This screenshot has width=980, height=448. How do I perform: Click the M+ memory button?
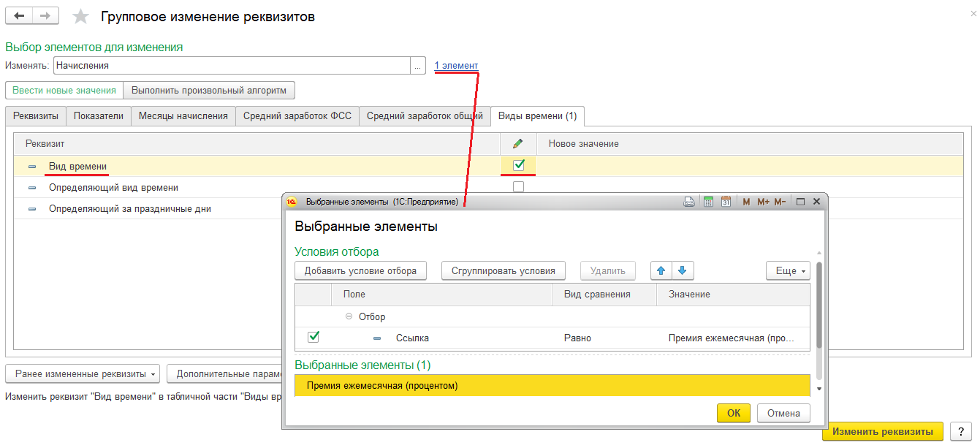click(763, 202)
